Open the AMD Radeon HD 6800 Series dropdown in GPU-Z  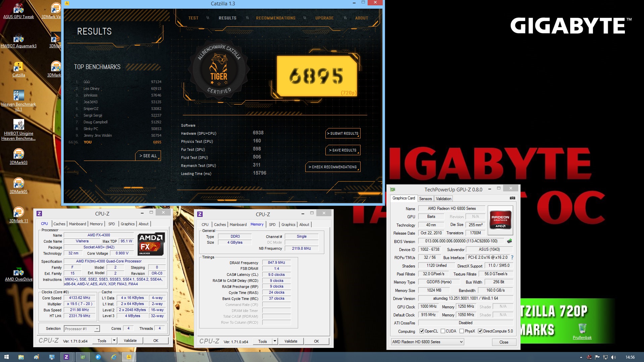click(x=427, y=342)
